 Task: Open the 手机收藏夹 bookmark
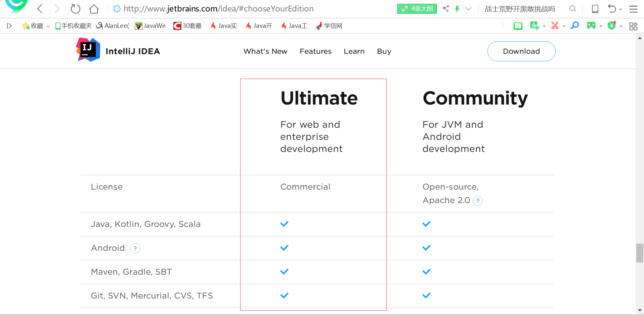click(74, 26)
